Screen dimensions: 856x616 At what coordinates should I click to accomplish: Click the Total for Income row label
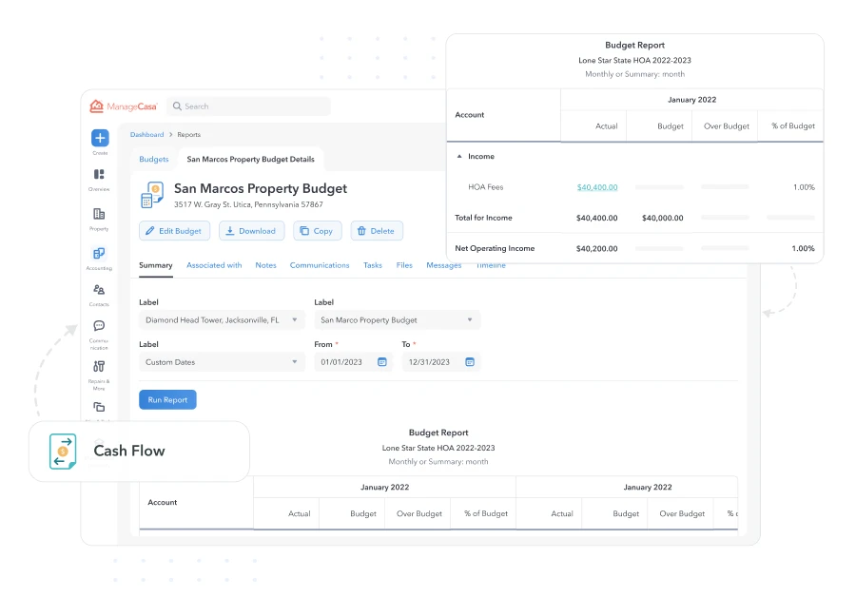click(484, 218)
